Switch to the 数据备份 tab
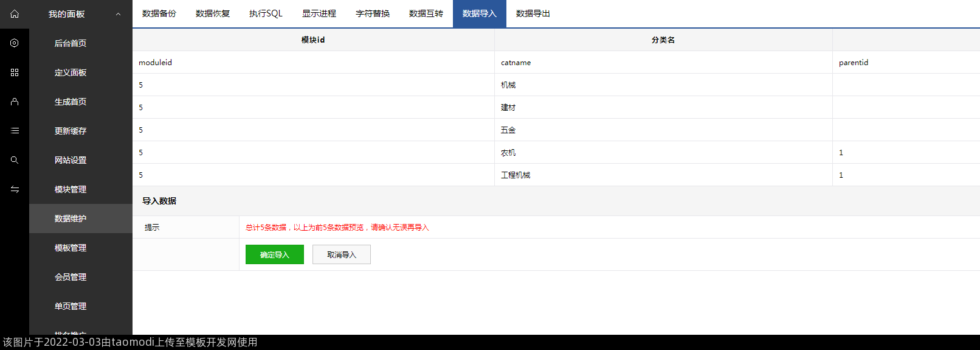The image size is (980, 350). coord(159,13)
